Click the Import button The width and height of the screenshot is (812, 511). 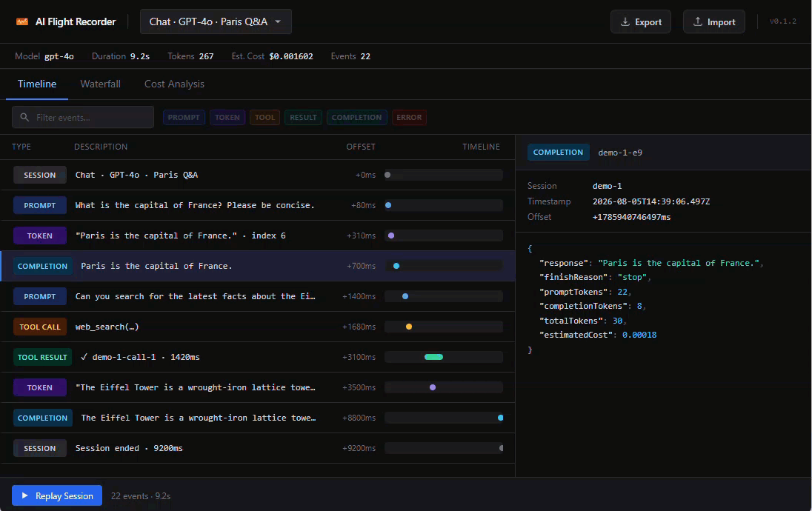(x=713, y=21)
